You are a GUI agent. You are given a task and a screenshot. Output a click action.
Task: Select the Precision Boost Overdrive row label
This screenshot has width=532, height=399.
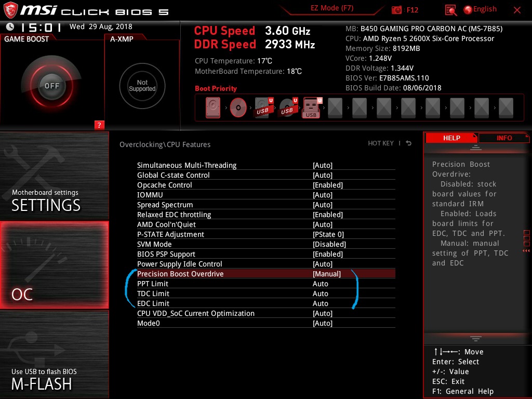point(180,273)
